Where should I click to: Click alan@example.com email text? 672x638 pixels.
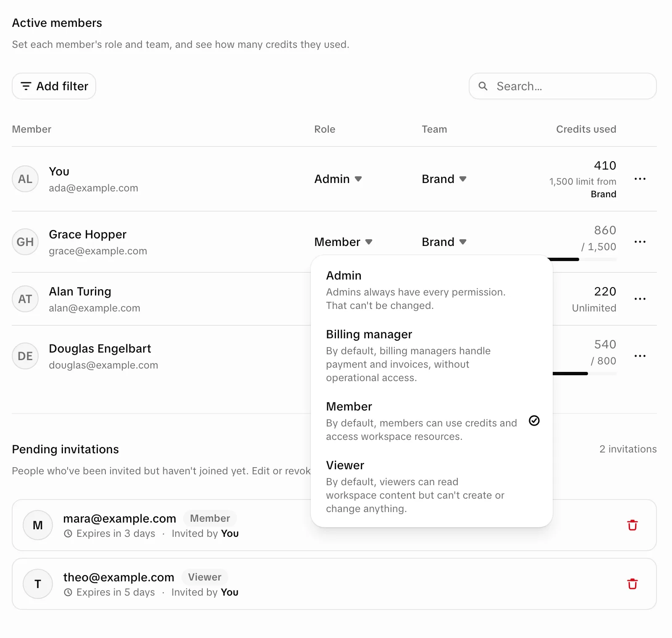click(x=94, y=308)
